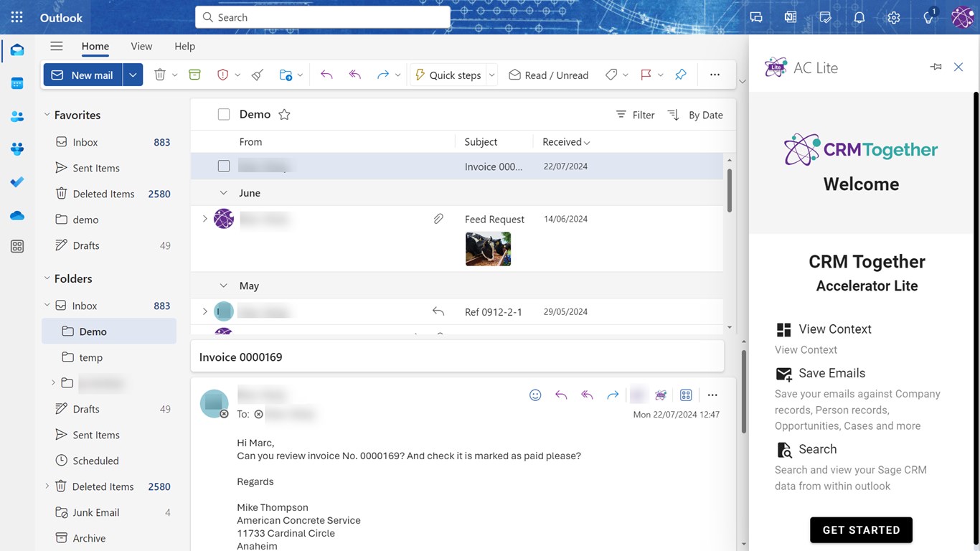Archive the selected message
The height and width of the screenshot is (551, 980).
tap(194, 75)
